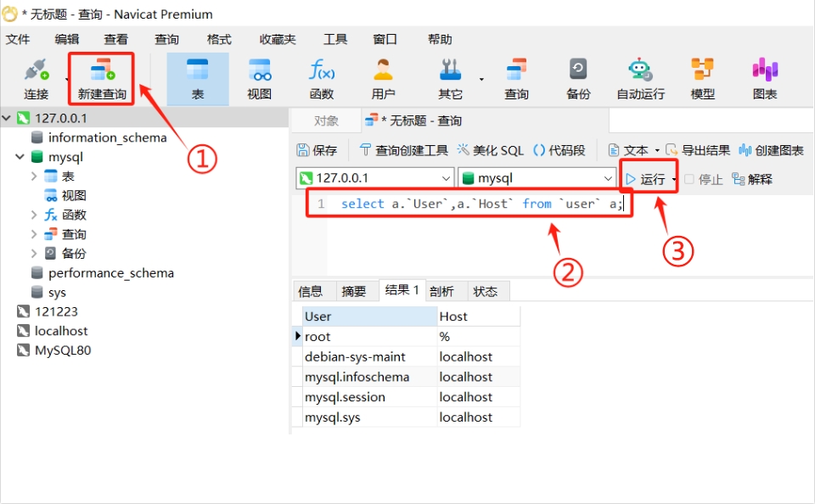Switch to the 信息 info tab

click(x=311, y=292)
